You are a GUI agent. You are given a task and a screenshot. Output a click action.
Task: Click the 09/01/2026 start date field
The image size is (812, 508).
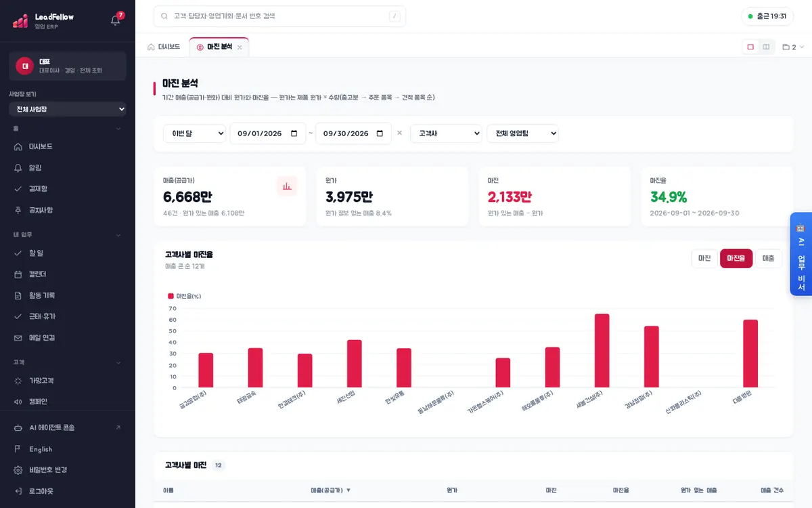coord(267,133)
